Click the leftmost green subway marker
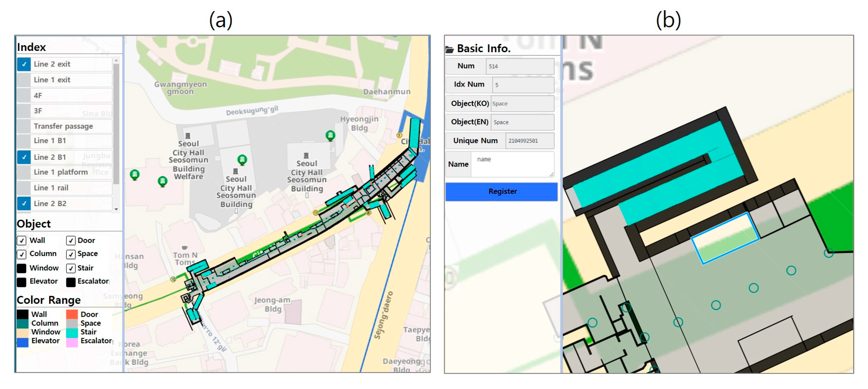The height and width of the screenshot is (389, 868). coord(134,174)
